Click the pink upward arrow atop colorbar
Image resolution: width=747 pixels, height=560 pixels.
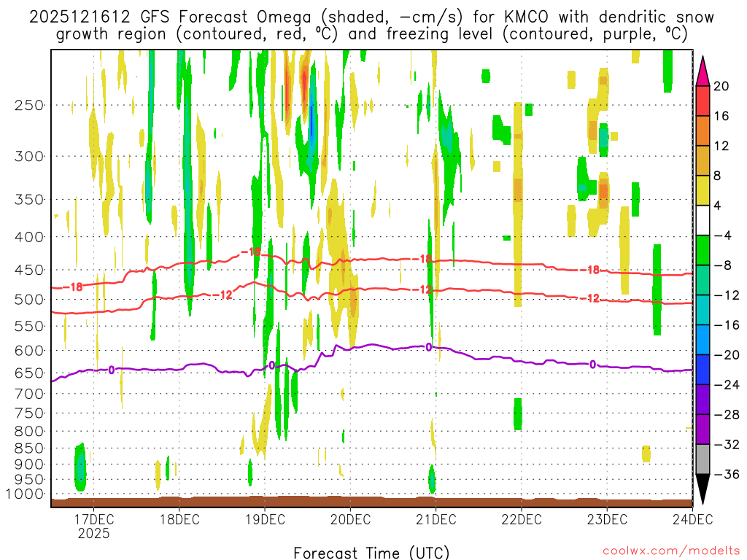pyautogui.click(x=703, y=71)
